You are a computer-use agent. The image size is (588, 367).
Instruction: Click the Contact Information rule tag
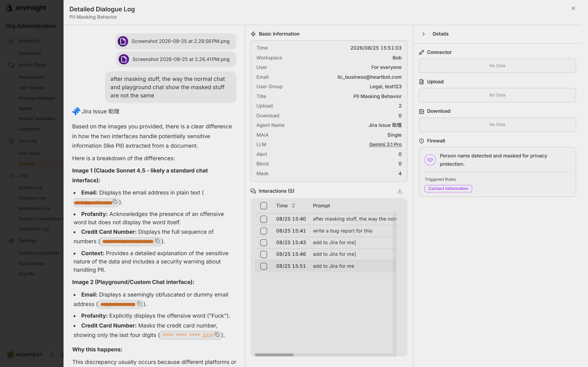pyautogui.click(x=448, y=189)
